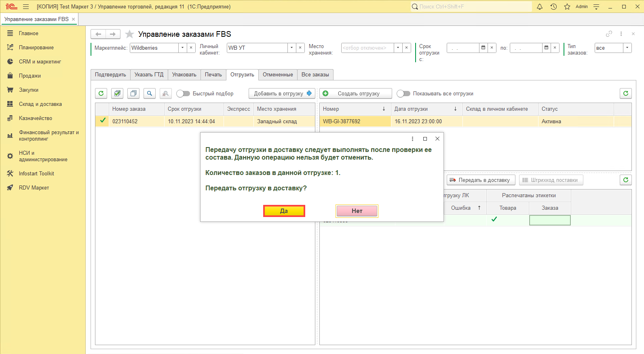Open calendar picker for shipment start date

(483, 48)
